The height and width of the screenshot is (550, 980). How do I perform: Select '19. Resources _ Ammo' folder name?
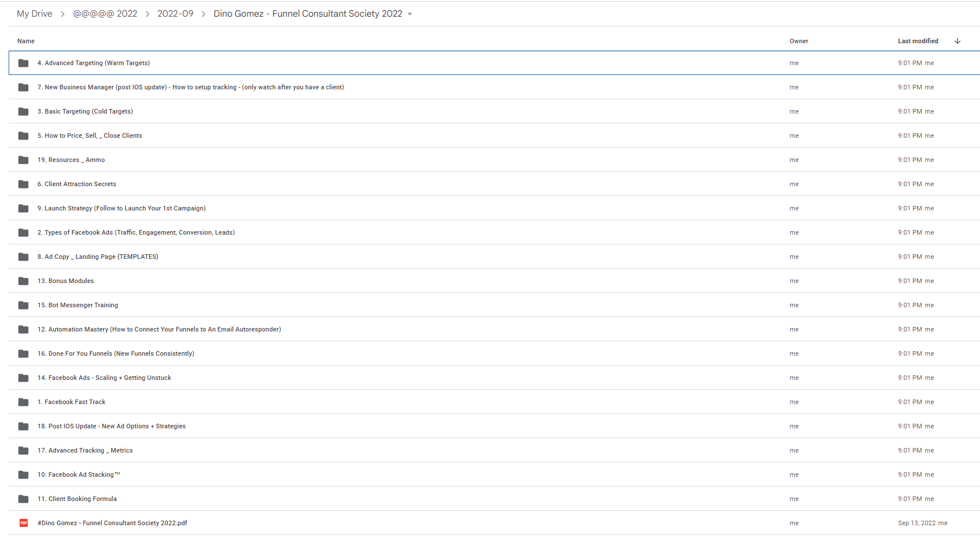point(71,160)
